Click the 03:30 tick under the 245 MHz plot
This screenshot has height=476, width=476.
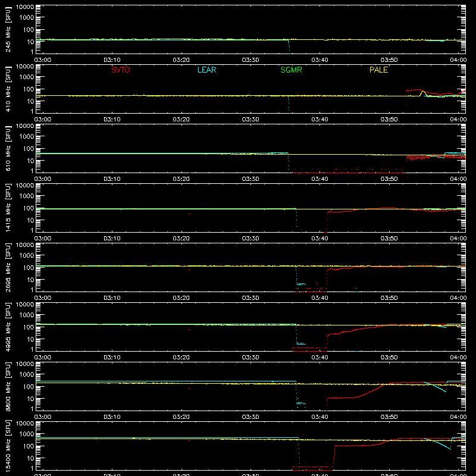(x=250, y=60)
